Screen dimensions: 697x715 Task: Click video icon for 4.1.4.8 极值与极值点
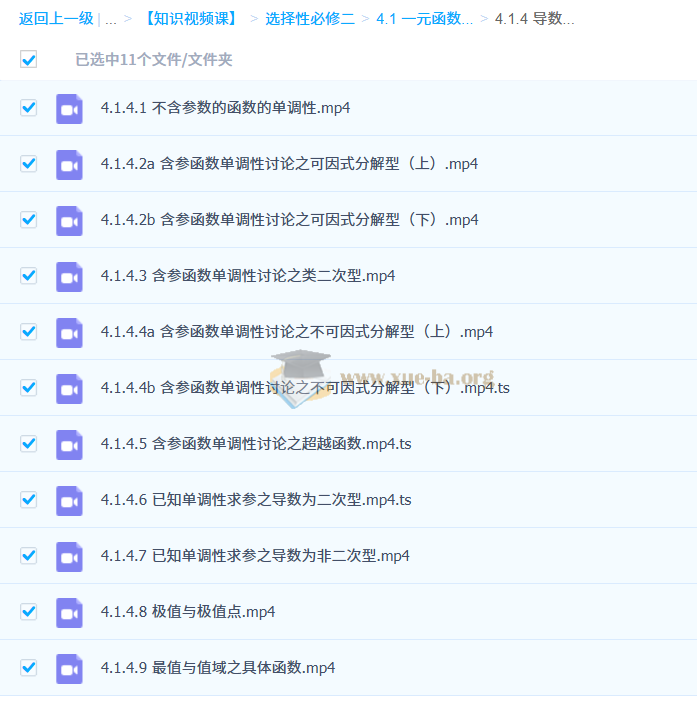(x=69, y=612)
